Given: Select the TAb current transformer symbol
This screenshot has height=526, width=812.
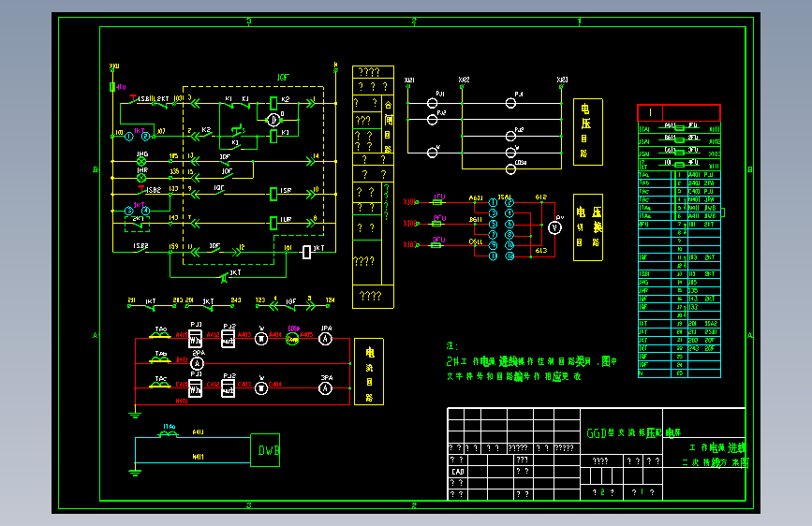Looking at the screenshot, I should pyautogui.click(x=160, y=359).
